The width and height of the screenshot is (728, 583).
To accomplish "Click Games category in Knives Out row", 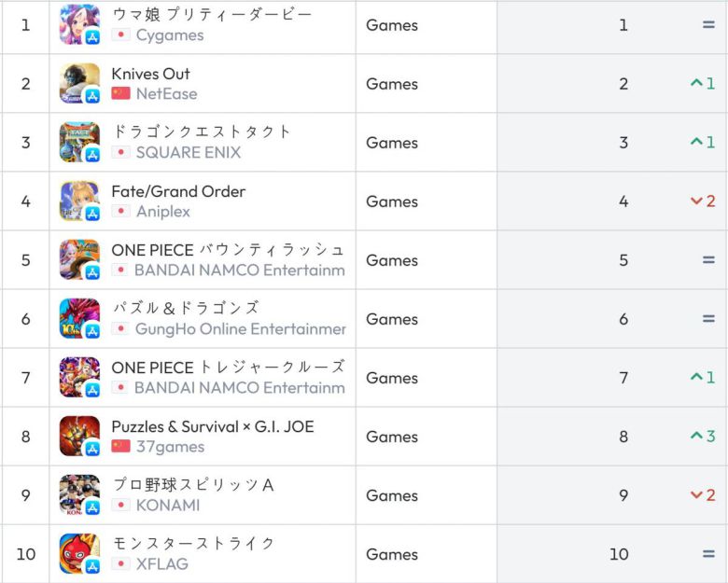I will point(392,84).
